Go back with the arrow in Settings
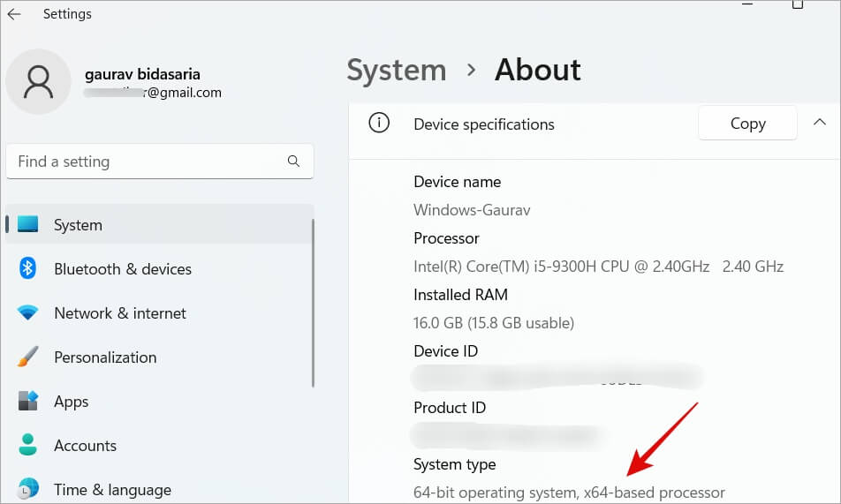The width and height of the screenshot is (841, 504). click(x=14, y=14)
